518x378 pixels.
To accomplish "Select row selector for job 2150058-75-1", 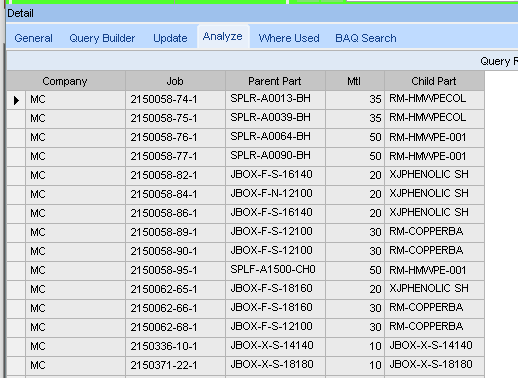I will pyautogui.click(x=16, y=119).
